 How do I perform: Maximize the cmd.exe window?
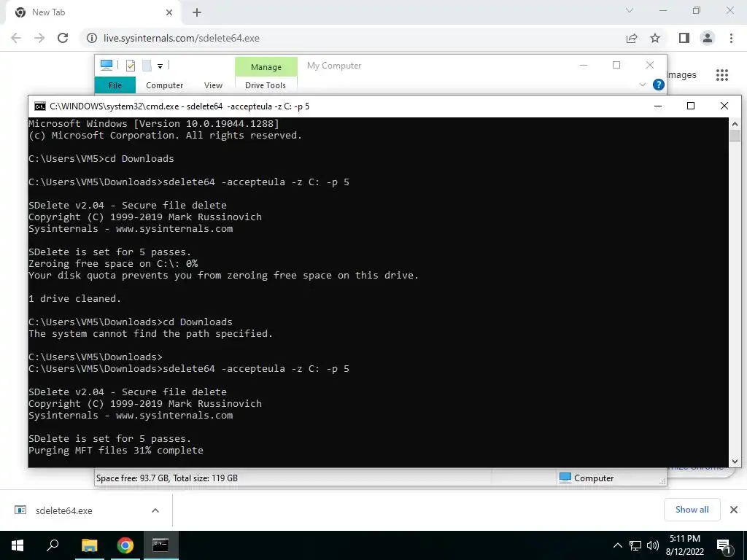click(690, 106)
